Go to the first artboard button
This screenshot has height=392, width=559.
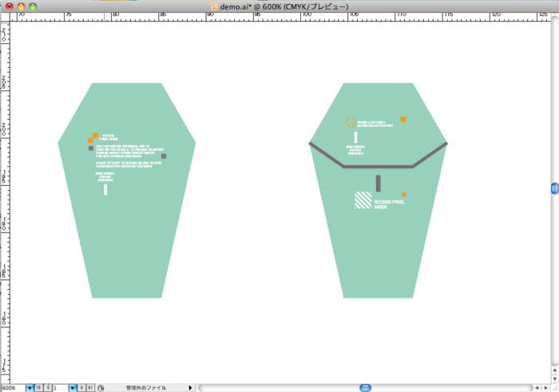coord(39,387)
